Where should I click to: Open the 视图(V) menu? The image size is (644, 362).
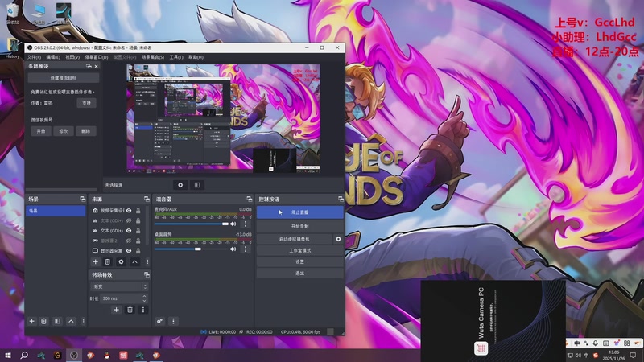72,57
